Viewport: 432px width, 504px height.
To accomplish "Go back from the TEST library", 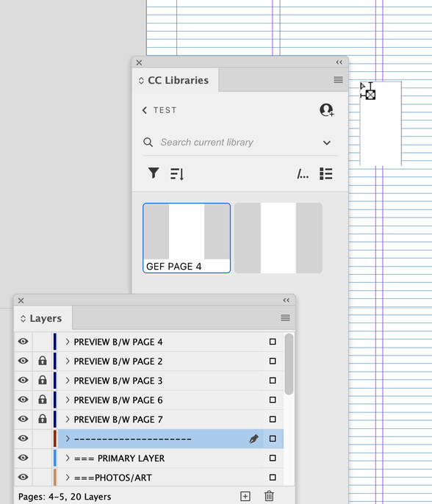I will 145,110.
